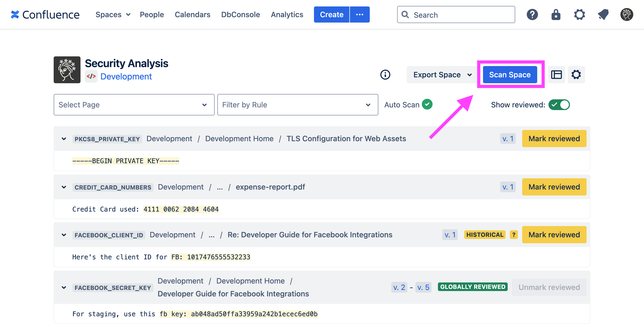Click the user profile avatar
The width and height of the screenshot is (644, 327).
coord(627,14)
